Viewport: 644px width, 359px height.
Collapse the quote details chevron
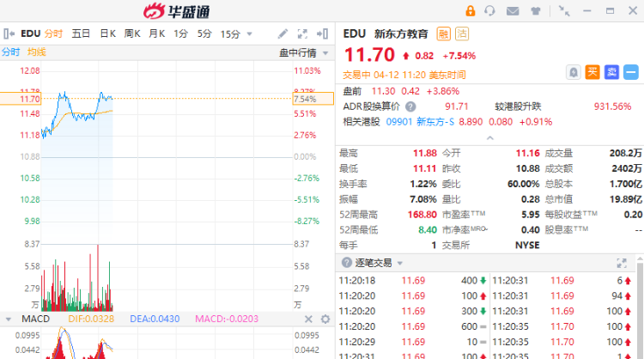click(x=489, y=137)
